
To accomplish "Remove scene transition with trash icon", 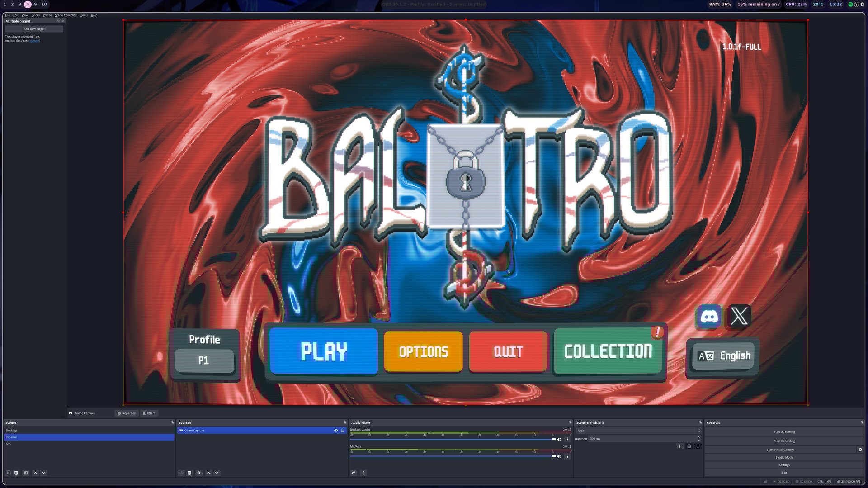I will (x=689, y=446).
